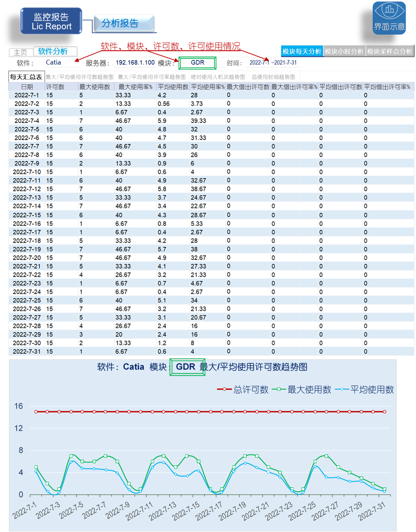Screen dimensions: 416x532
Task: Click the y-axis value 12
Action: pyautogui.click(x=18, y=428)
